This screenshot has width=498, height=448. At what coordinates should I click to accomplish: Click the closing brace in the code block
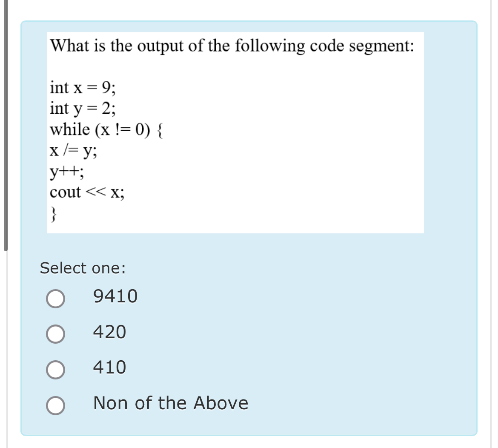(x=54, y=213)
